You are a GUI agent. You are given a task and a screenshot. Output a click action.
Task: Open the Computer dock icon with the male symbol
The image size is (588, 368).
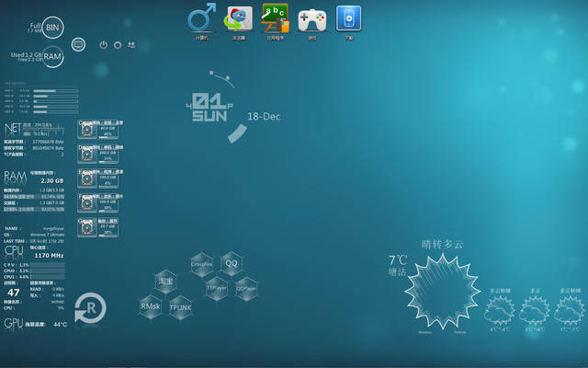pos(202,17)
